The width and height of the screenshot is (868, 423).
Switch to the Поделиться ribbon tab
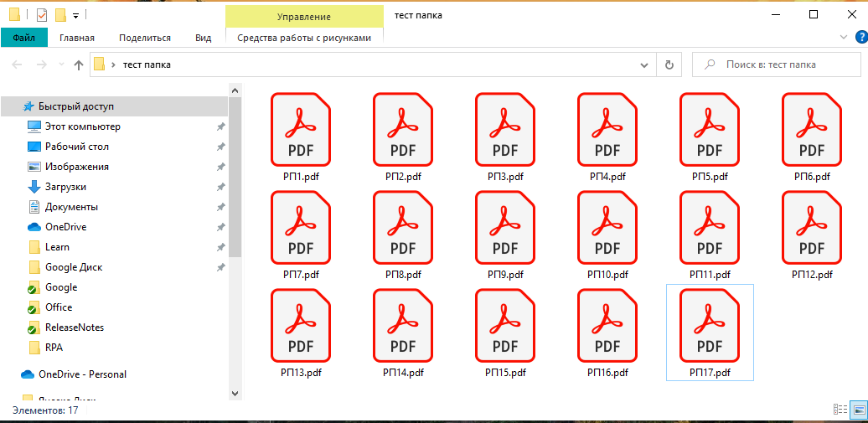point(145,38)
